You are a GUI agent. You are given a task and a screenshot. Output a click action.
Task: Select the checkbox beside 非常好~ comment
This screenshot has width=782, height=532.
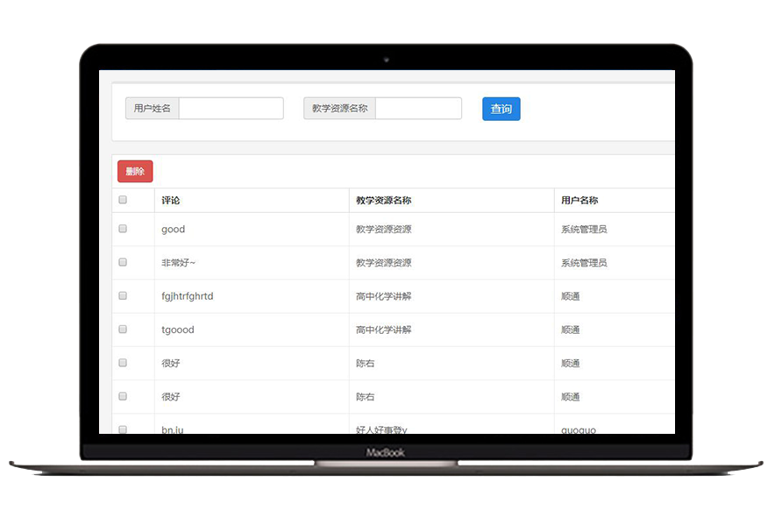click(123, 262)
